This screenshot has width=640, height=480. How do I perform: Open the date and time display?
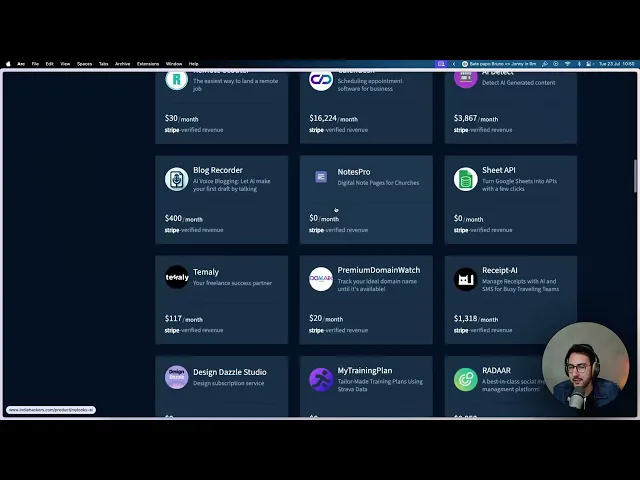tap(617, 64)
